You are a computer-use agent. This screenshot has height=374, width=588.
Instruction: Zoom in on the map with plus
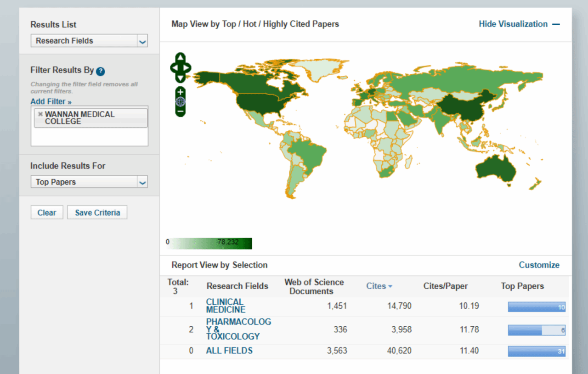181,92
